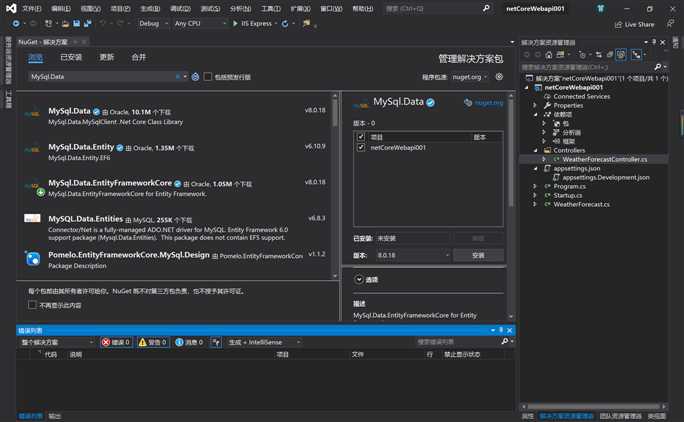Open the File menu
Image resolution: width=684 pixels, height=422 pixels.
click(31, 8)
